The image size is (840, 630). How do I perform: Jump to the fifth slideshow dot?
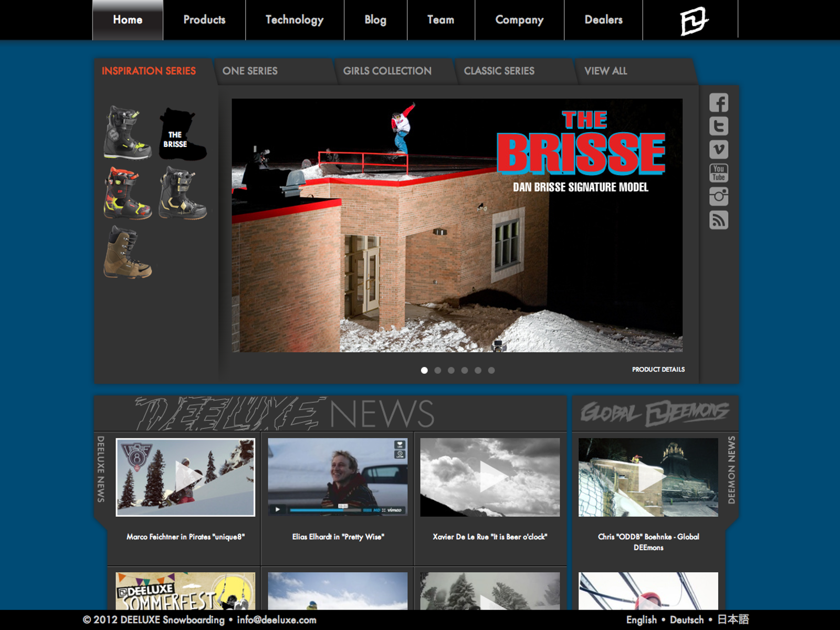tap(478, 370)
